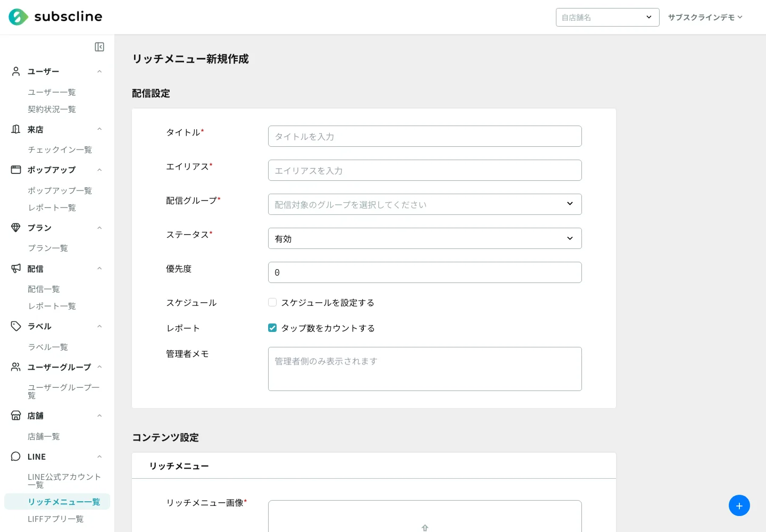Click the エイリアス input field
This screenshot has width=766, height=532.
pos(425,170)
